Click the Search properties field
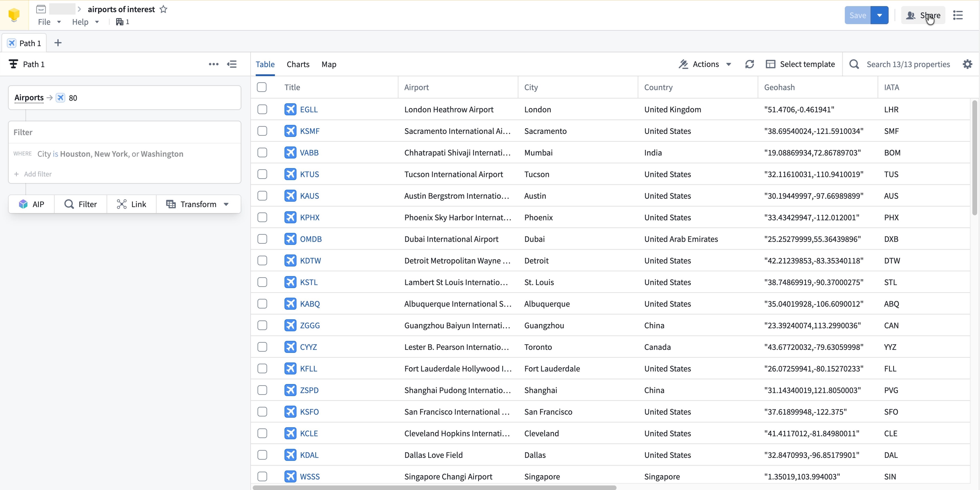 click(908, 64)
